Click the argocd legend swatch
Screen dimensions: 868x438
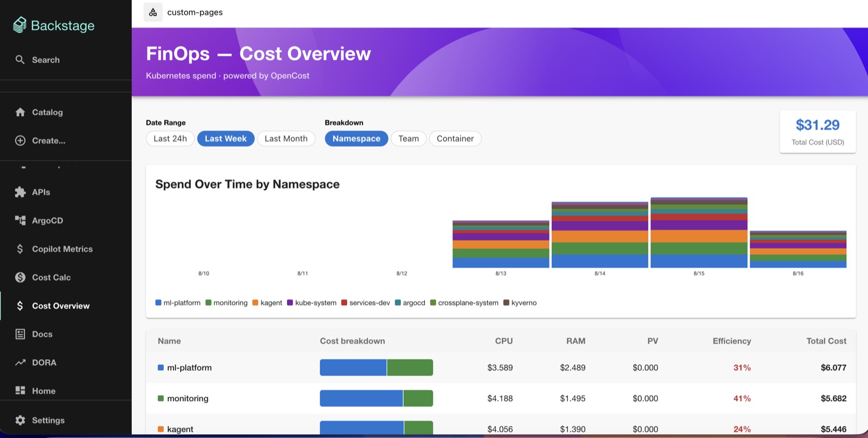[398, 302]
